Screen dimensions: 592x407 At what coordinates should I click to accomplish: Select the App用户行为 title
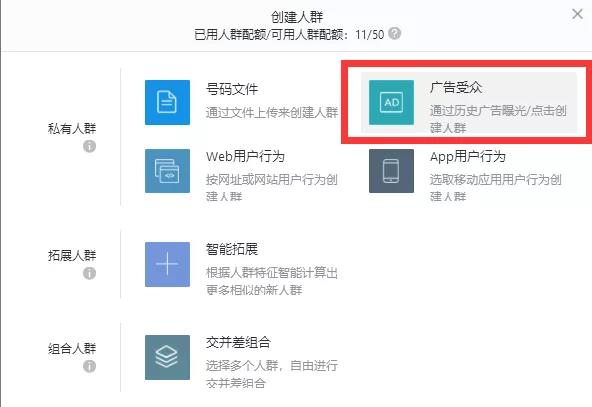click(467, 156)
